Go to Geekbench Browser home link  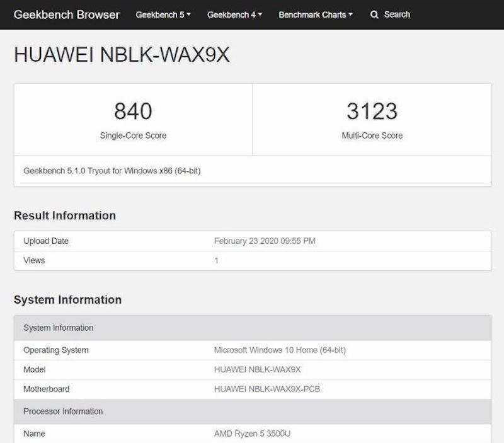click(67, 14)
